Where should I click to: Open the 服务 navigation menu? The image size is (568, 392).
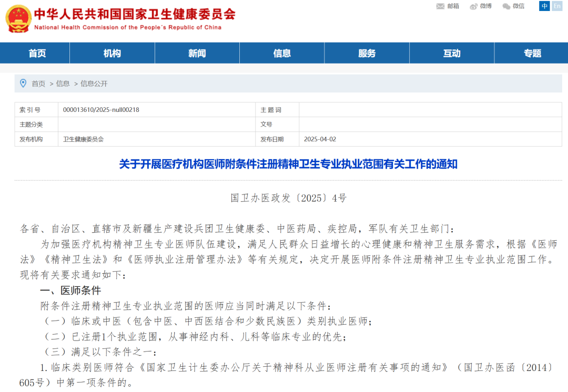click(367, 53)
